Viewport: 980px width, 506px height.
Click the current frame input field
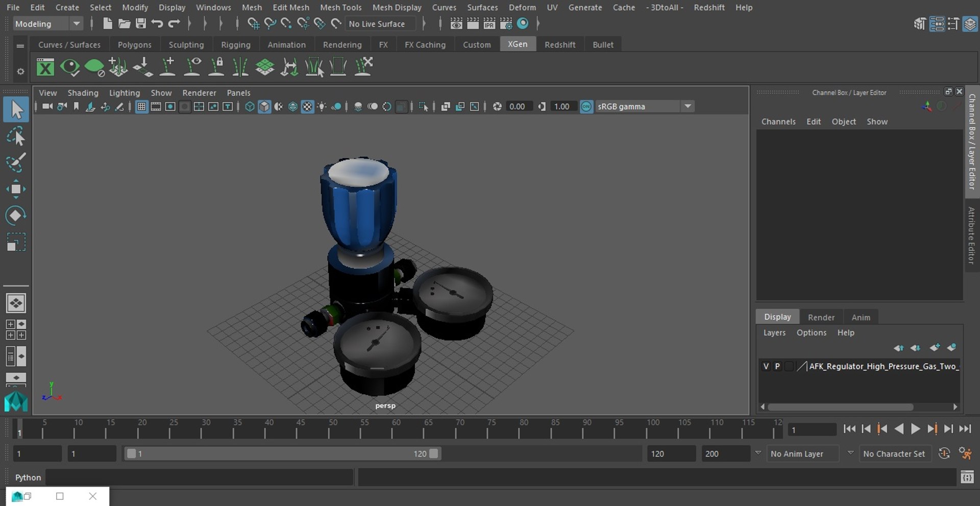pos(812,429)
